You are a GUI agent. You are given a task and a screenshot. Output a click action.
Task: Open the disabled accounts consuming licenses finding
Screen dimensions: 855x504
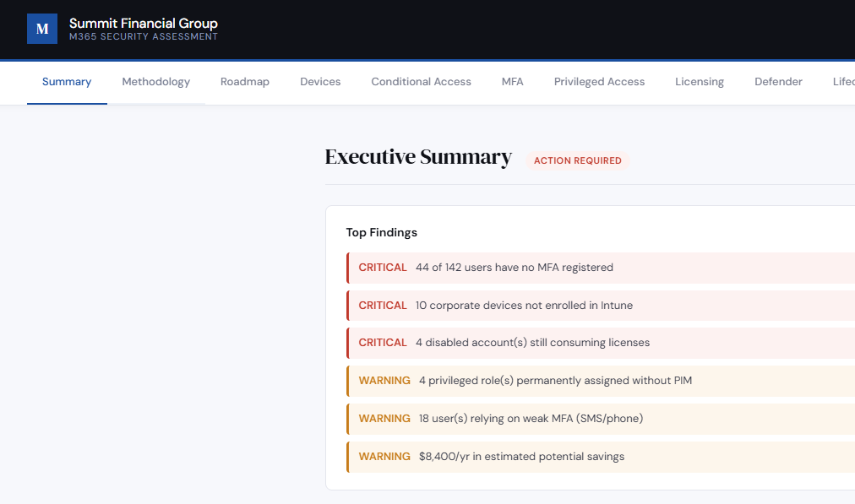(x=591, y=342)
